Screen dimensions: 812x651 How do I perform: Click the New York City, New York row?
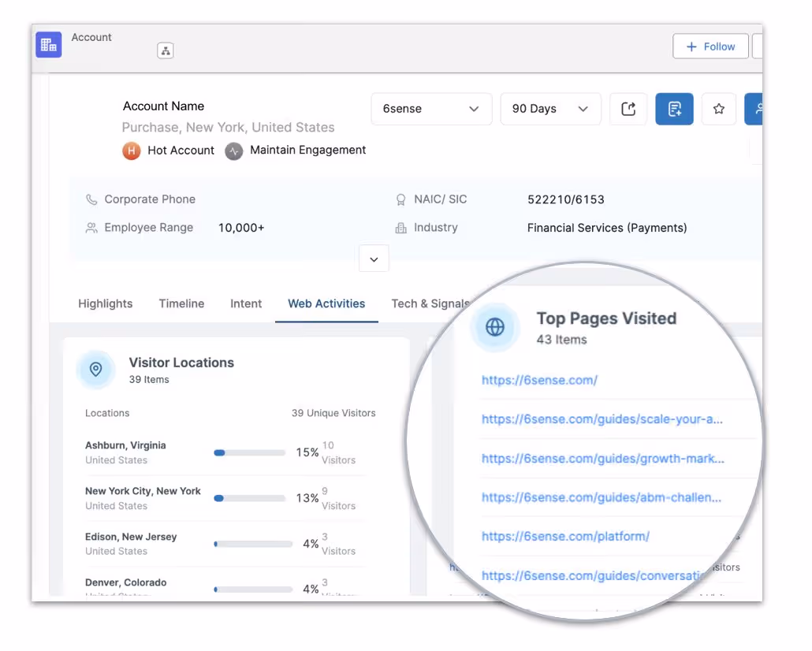[x=225, y=498]
